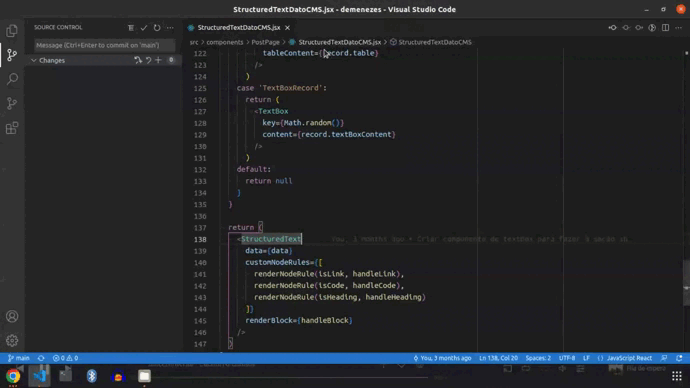Synchronize changes icon in status bar
The image size is (690, 388).
(41, 358)
